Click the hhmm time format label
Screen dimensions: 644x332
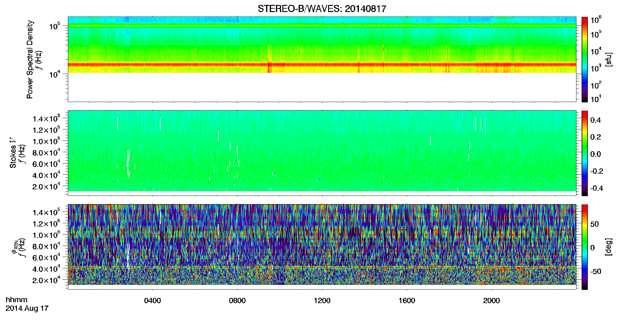17,300
